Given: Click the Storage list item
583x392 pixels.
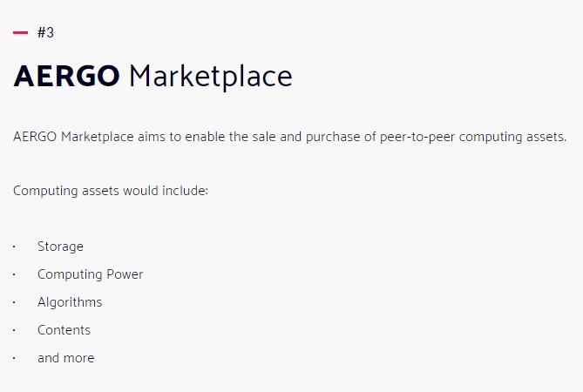Looking at the screenshot, I should click(60, 247).
